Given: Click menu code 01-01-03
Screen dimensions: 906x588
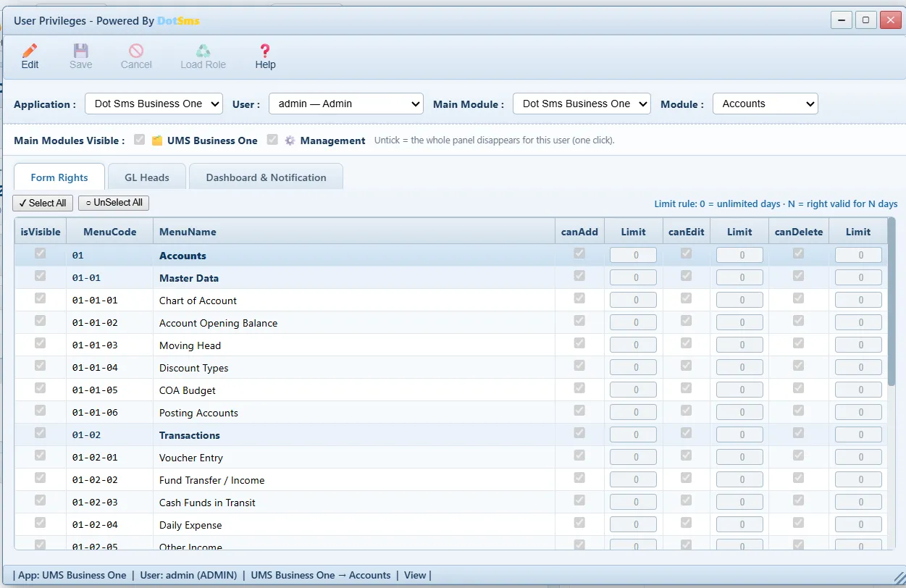Looking at the screenshot, I should coord(95,345).
